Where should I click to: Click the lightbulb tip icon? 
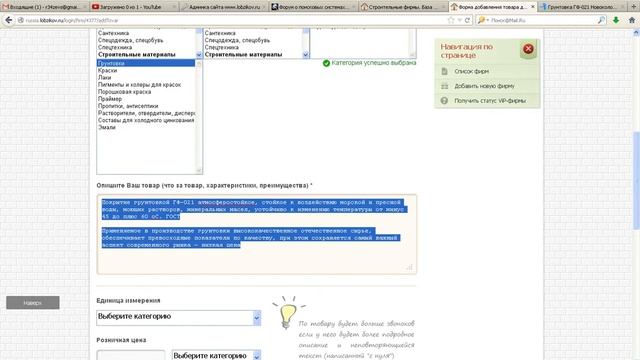(x=288, y=313)
